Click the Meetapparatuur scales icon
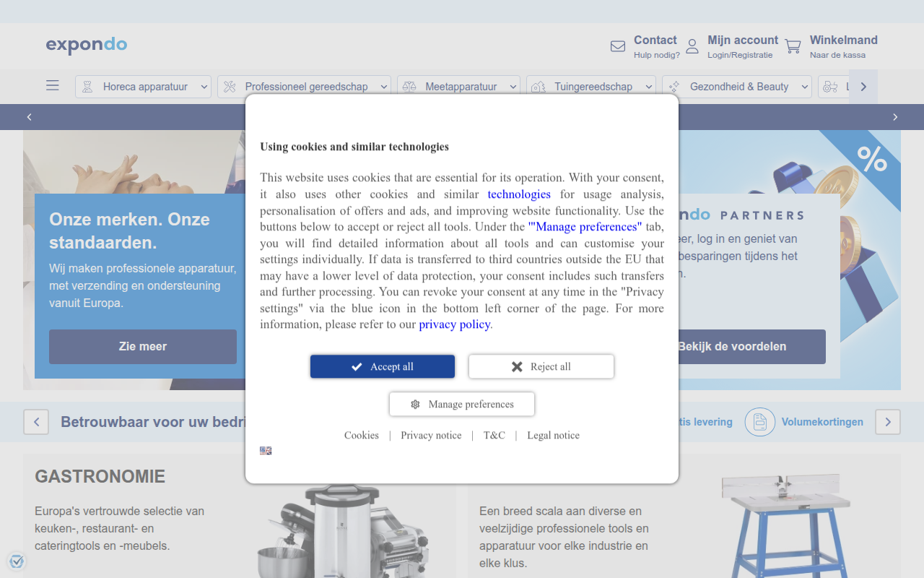Viewport: 924px width, 578px height. tap(409, 87)
